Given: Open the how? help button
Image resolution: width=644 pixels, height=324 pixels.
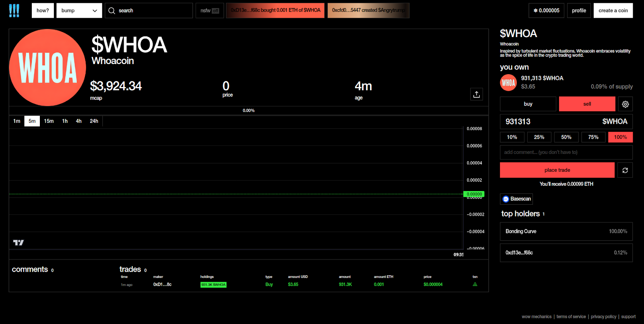Looking at the screenshot, I should click(x=43, y=10).
